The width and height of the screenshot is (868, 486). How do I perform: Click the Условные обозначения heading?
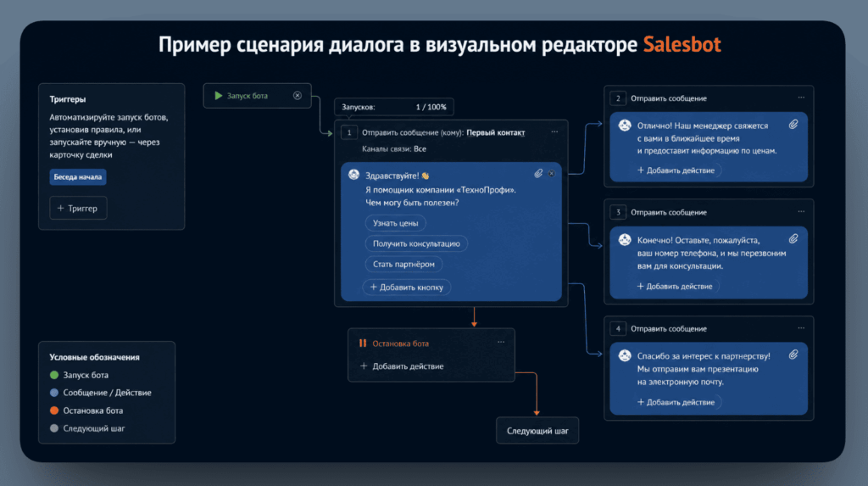(x=94, y=357)
